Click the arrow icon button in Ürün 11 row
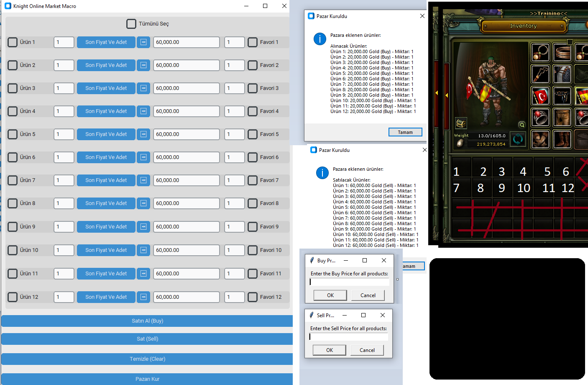 (x=143, y=274)
